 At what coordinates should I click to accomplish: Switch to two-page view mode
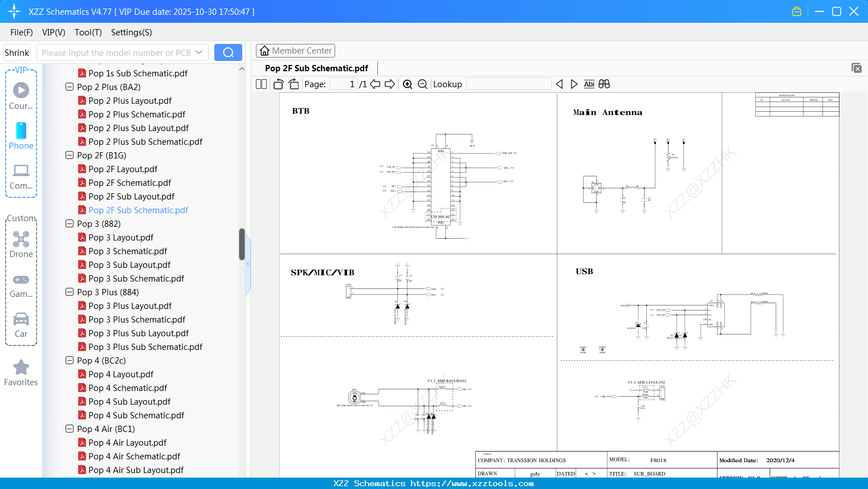260,84
